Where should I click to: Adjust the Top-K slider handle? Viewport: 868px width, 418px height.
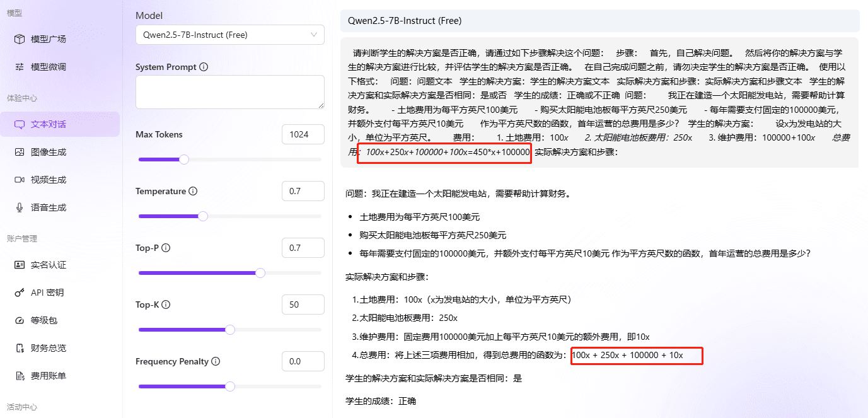tap(230, 329)
